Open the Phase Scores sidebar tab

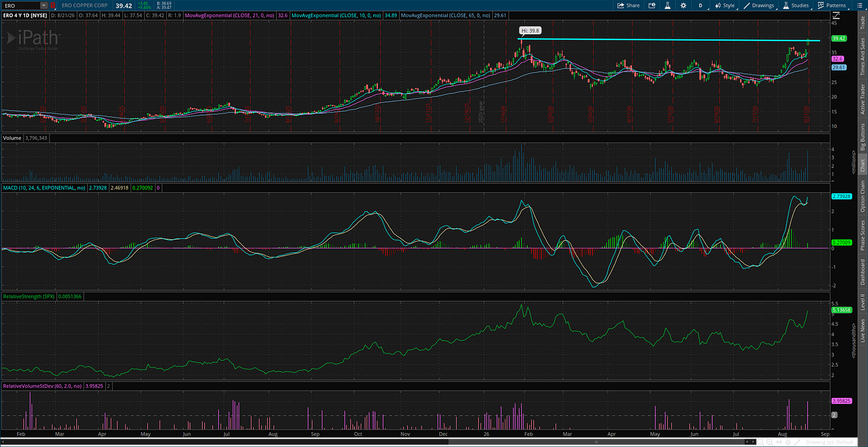tap(861, 235)
